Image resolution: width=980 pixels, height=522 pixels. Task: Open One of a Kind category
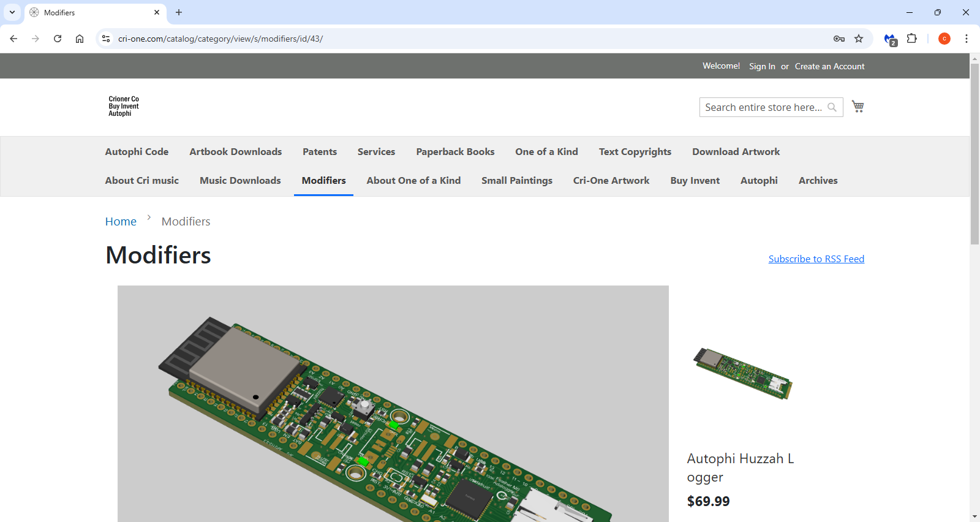(x=546, y=151)
